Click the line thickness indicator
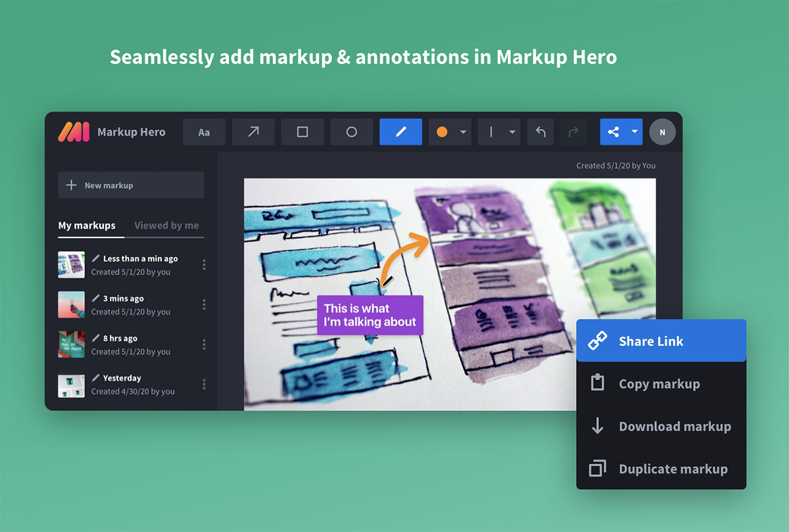This screenshot has height=532, width=789. pos(490,132)
